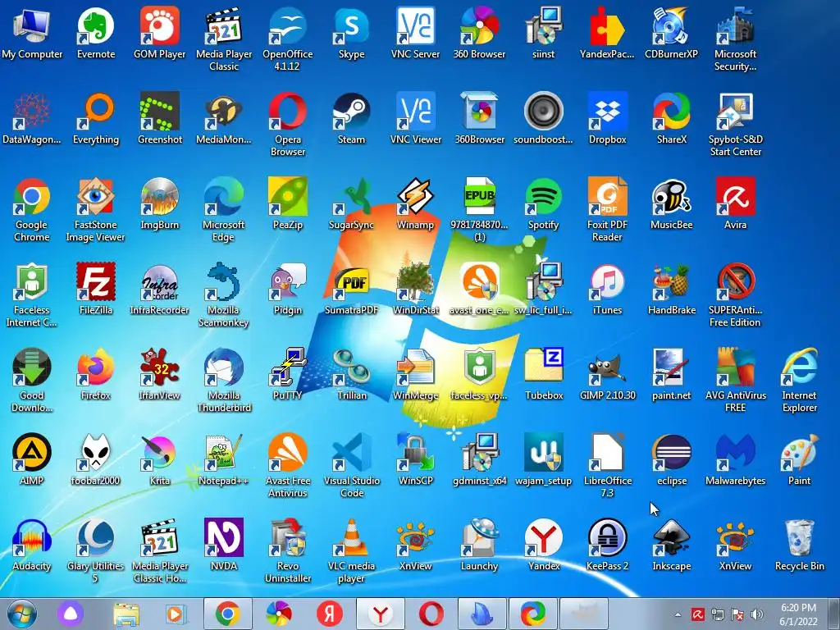Viewport: 840px width, 630px height.
Task: Click the NVDA desktop icon
Action: (223, 545)
